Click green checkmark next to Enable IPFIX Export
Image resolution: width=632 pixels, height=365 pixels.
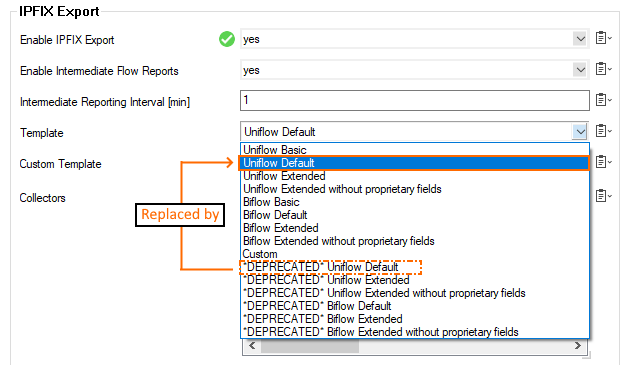point(227,39)
